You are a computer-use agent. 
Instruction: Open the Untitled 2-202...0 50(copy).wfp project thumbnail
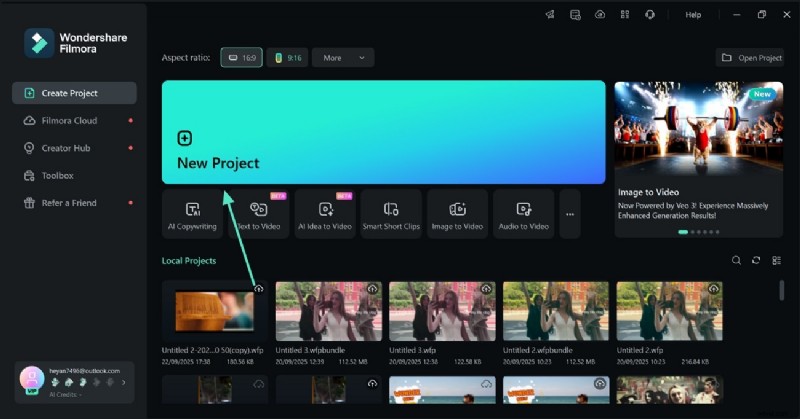point(215,311)
